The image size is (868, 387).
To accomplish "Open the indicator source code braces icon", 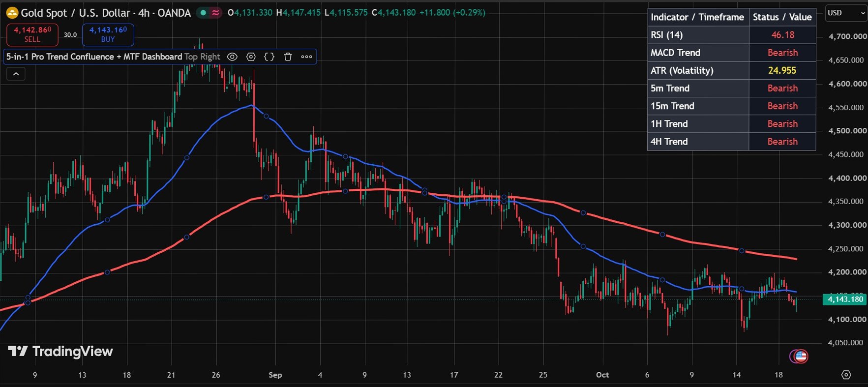I will tap(269, 57).
